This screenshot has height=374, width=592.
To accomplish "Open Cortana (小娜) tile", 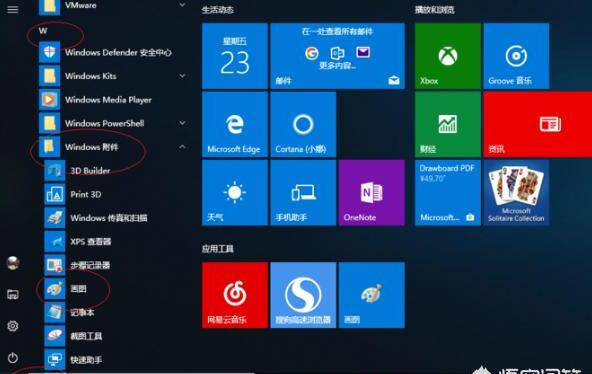I will tap(303, 124).
